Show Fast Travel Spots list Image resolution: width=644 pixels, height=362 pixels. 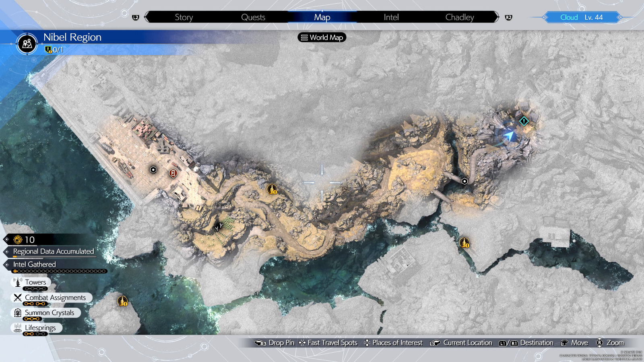point(328,343)
